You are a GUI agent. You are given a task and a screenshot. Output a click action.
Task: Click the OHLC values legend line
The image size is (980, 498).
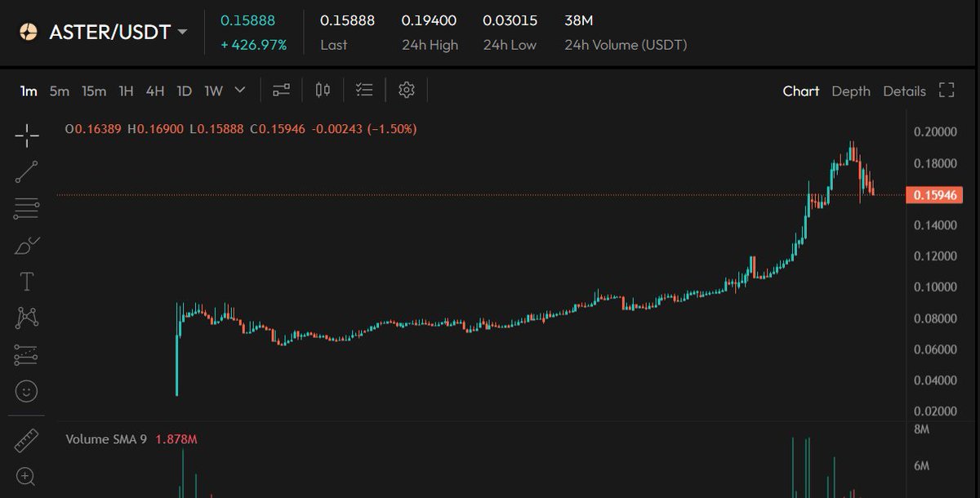241,129
